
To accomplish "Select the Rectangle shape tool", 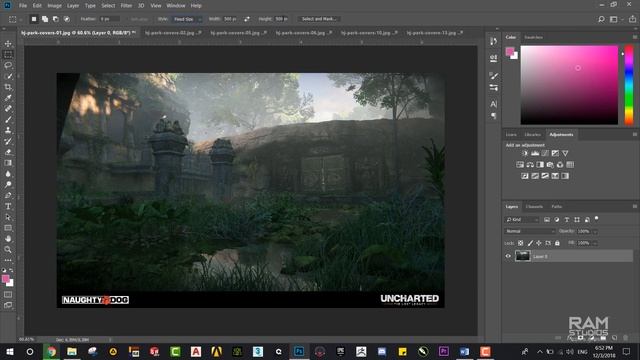I will (x=8, y=228).
